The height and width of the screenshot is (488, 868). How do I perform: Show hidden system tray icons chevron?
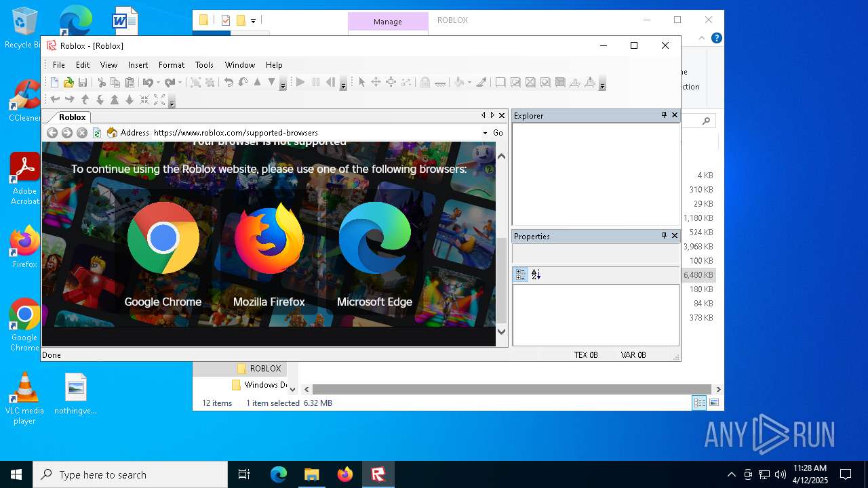(x=731, y=474)
